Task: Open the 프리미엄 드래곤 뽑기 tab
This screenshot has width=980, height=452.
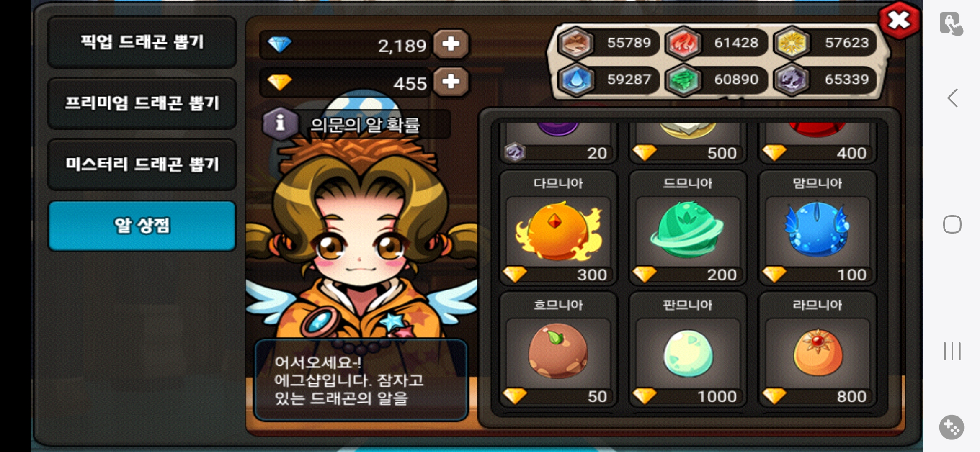Action: tap(142, 103)
